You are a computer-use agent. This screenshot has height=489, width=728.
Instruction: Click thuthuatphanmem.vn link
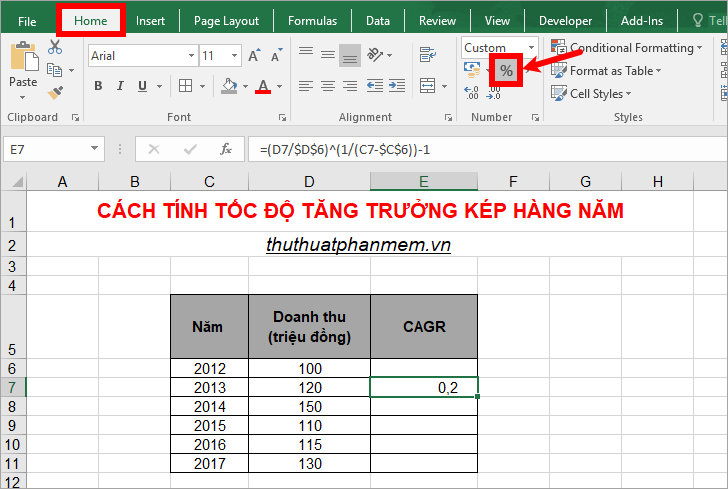pyautogui.click(x=358, y=245)
